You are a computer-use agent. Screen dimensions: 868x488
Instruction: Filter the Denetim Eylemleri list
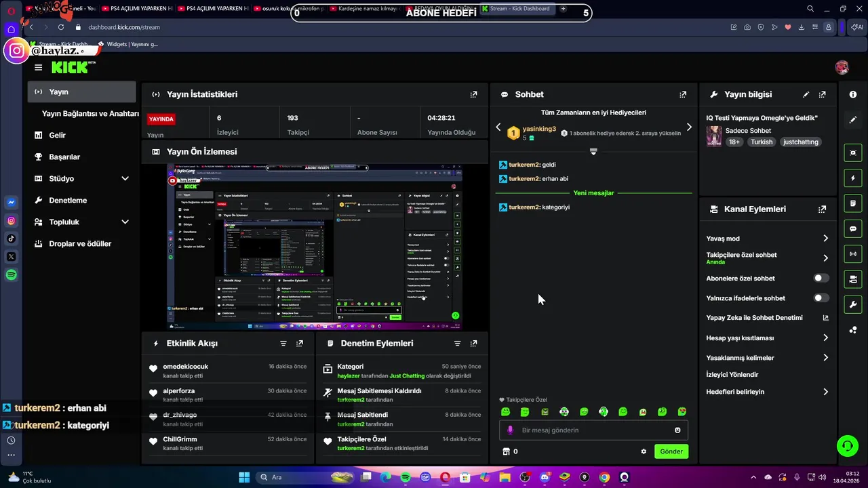[457, 344]
